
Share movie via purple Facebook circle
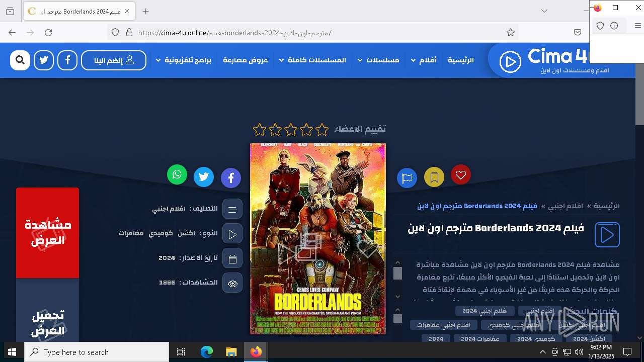tap(231, 177)
